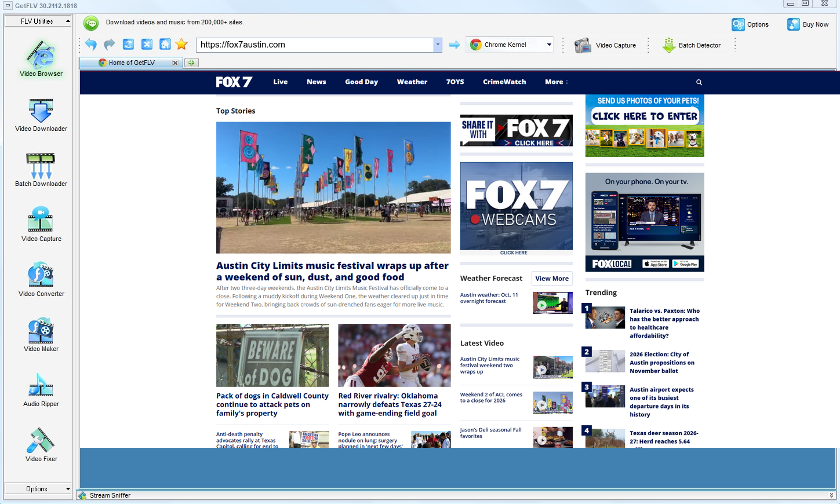Stop loading the page
Viewport: 840px width, 504px height.
[147, 45]
